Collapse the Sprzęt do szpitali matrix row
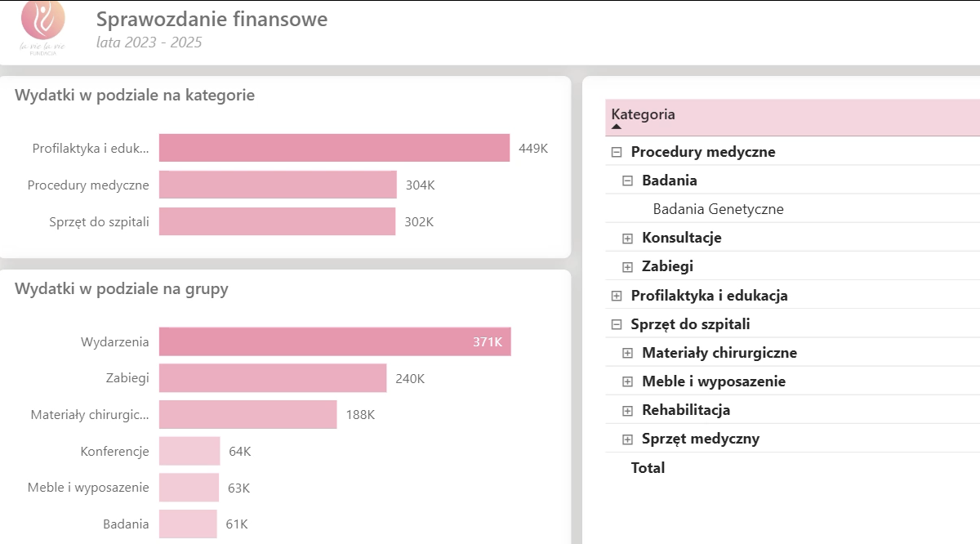 [617, 324]
